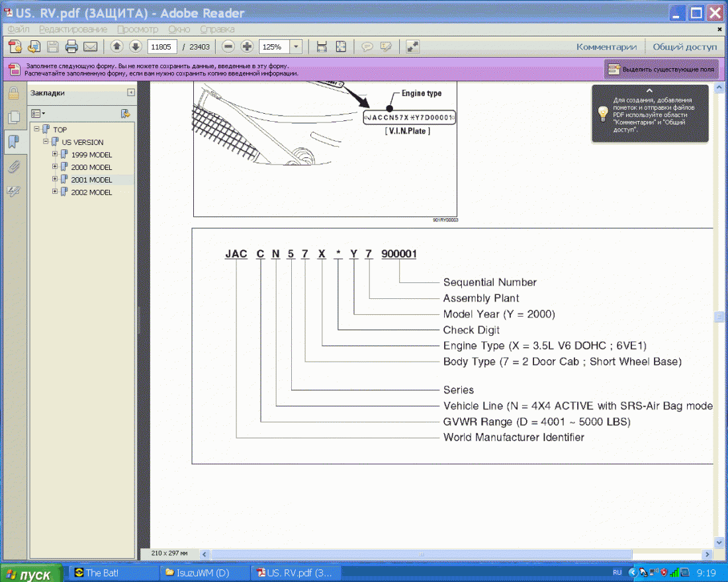Open the Справка menu

point(217,29)
